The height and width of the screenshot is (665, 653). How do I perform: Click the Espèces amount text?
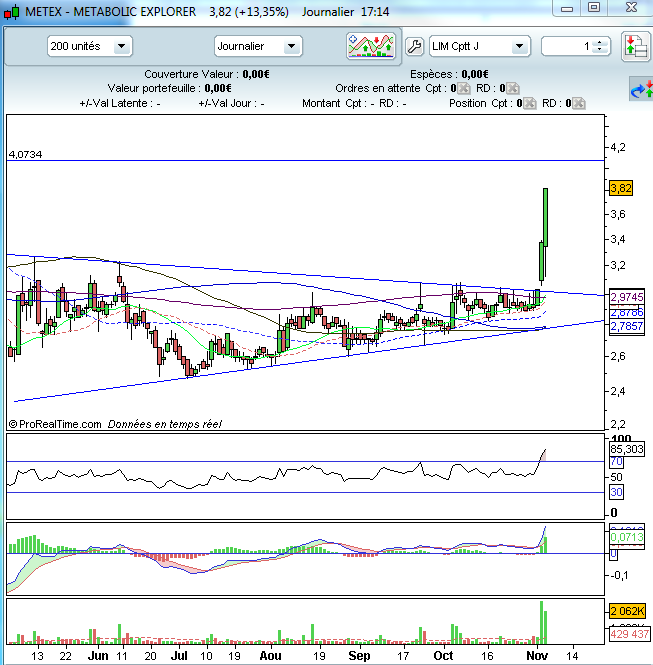475,74
